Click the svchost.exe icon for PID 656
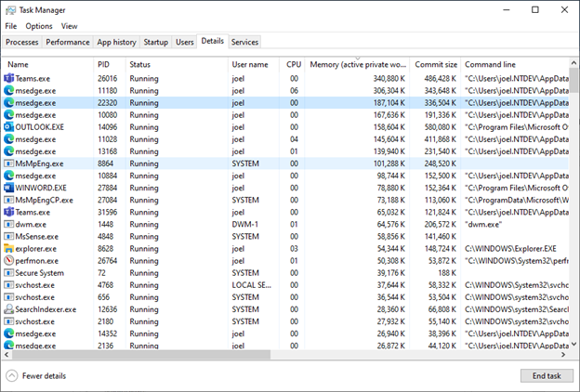This screenshot has height=392, width=580. click(x=8, y=297)
